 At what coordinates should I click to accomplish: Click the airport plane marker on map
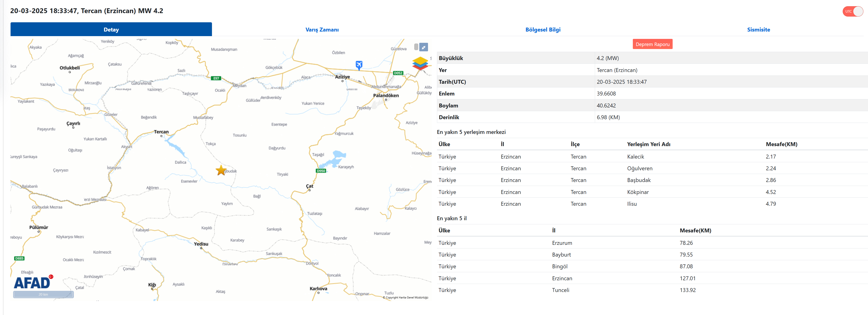(359, 65)
